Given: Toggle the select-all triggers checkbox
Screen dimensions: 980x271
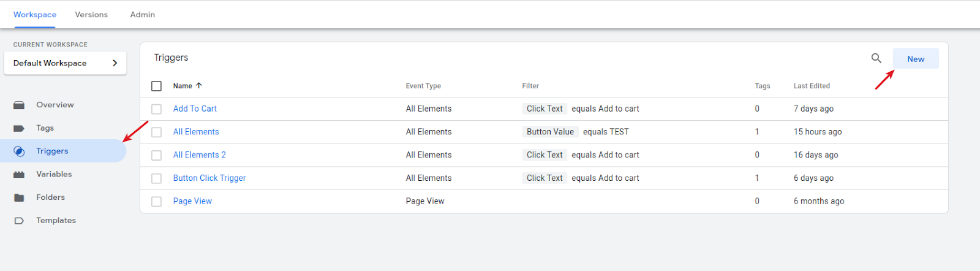Looking at the screenshot, I should [157, 86].
